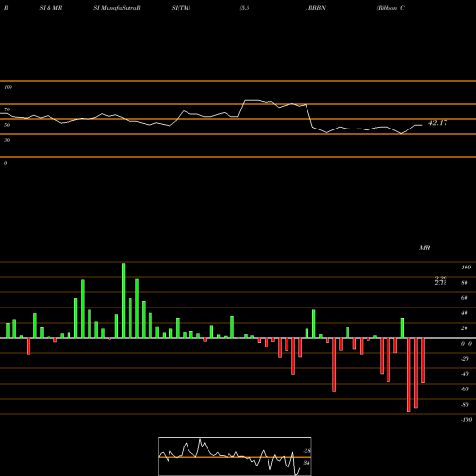Viewport: 476px width, 476px height.
Task: Click the -60 label on MR axis
Action: point(465,389)
